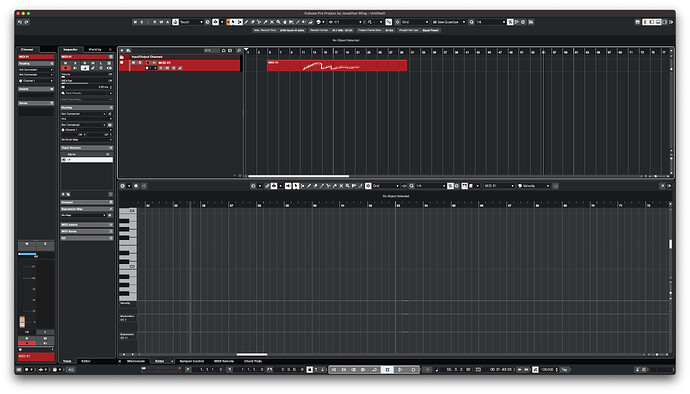Expand Expression Map section in Inspector
Screen dimensions: 690x394
87,209
